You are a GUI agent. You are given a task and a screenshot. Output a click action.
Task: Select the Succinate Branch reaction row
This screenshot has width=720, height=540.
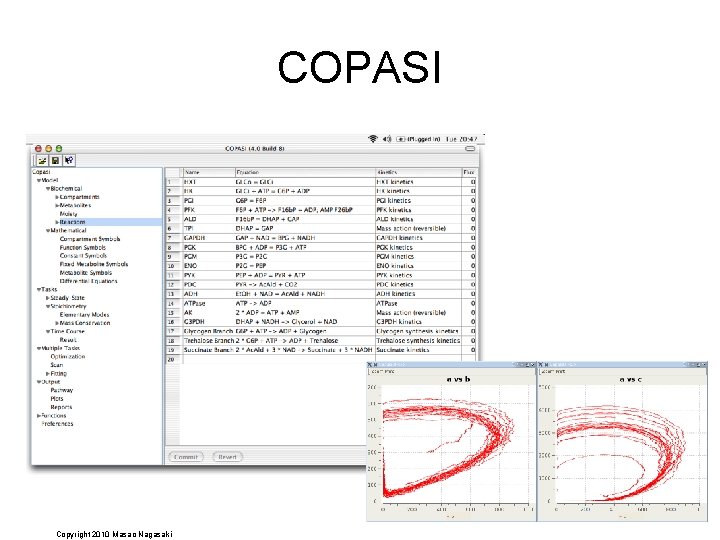tap(321, 350)
